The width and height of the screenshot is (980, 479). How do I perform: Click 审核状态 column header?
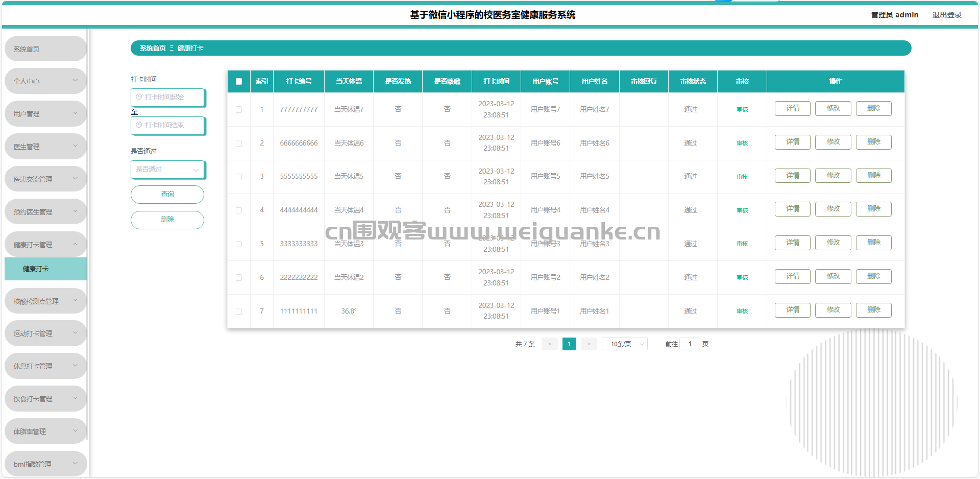693,81
